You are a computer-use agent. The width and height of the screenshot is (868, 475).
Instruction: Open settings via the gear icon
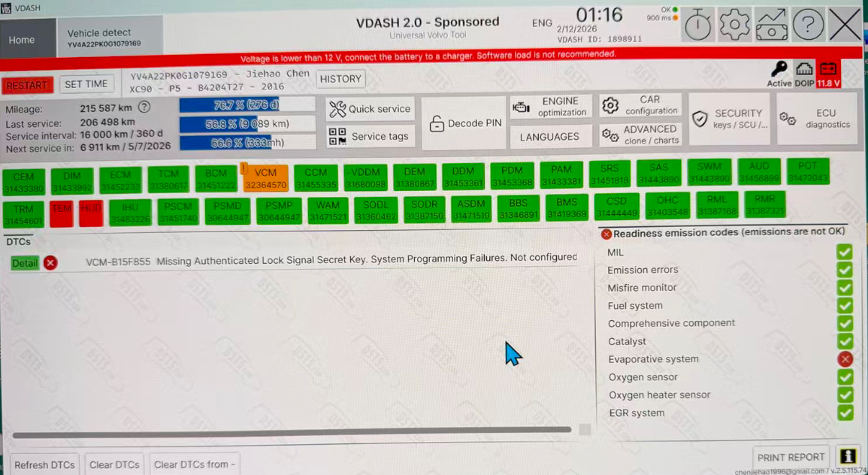click(734, 26)
